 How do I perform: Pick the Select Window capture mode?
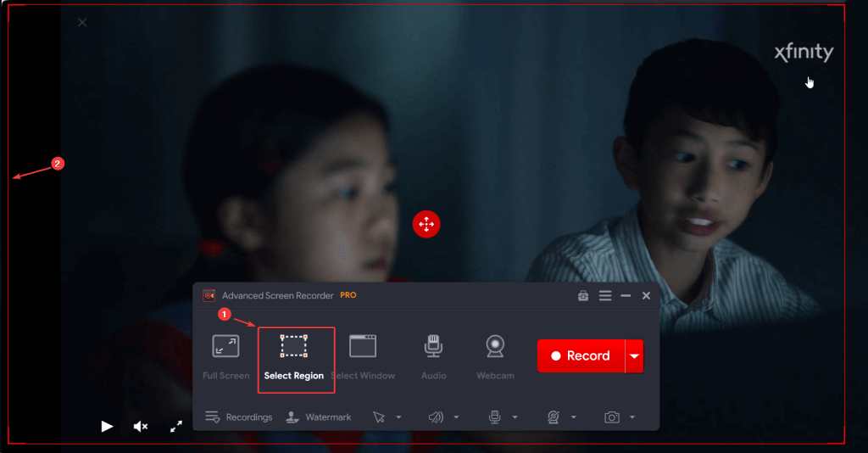(x=363, y=358)
